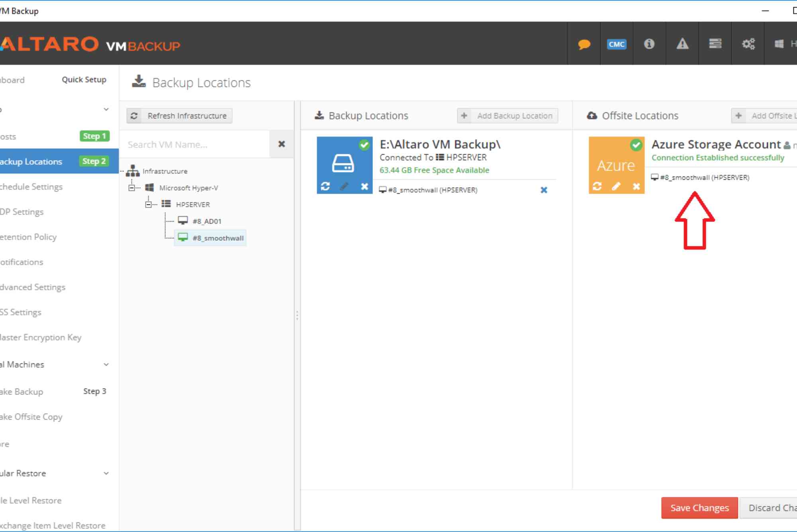The height and width of the screenshot is (532, 797).
Task: Refresh the Azure offsite location connection
Action: click(x=597, y=186)
